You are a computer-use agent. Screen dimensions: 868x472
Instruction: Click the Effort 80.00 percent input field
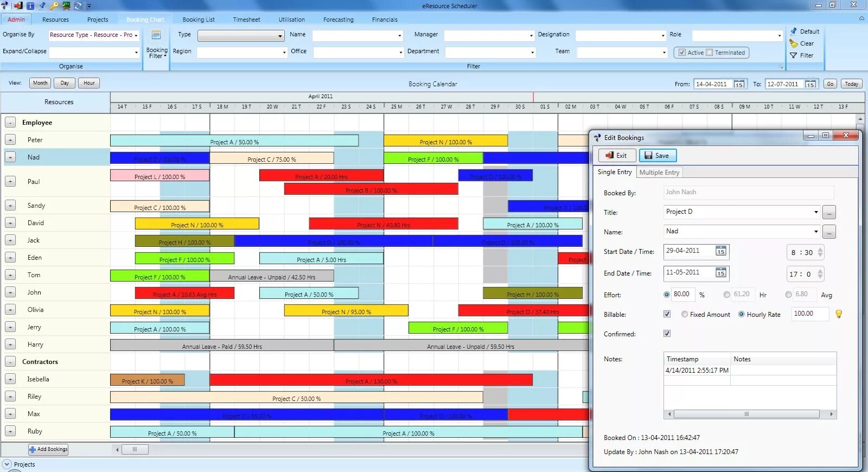pyautogui.click(x=682, y=295)
